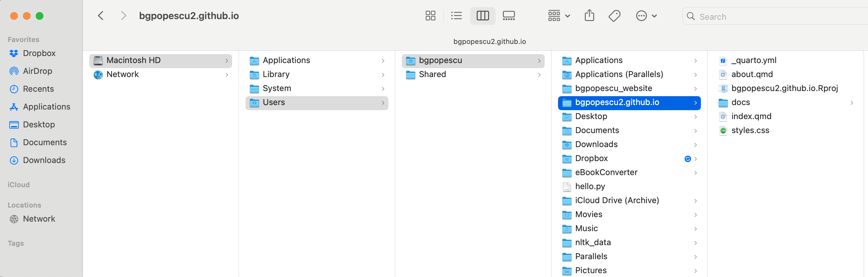The width and height of the screenshot is (868, 277).
Task: Select the bgpopescu2.github.io.Rproj file
Action: (x=784, y=88)
